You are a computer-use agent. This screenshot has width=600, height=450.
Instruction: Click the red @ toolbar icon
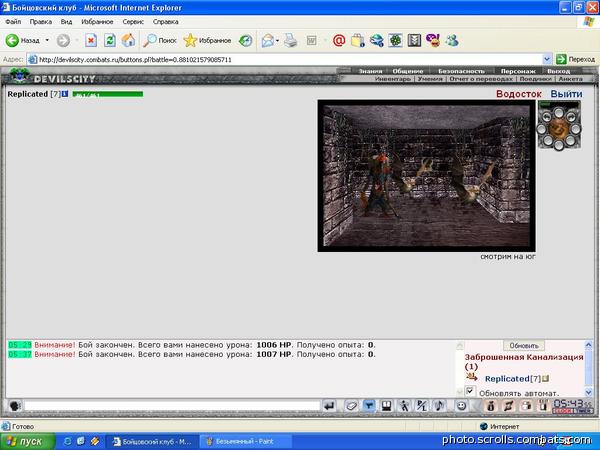pos(339,41)
